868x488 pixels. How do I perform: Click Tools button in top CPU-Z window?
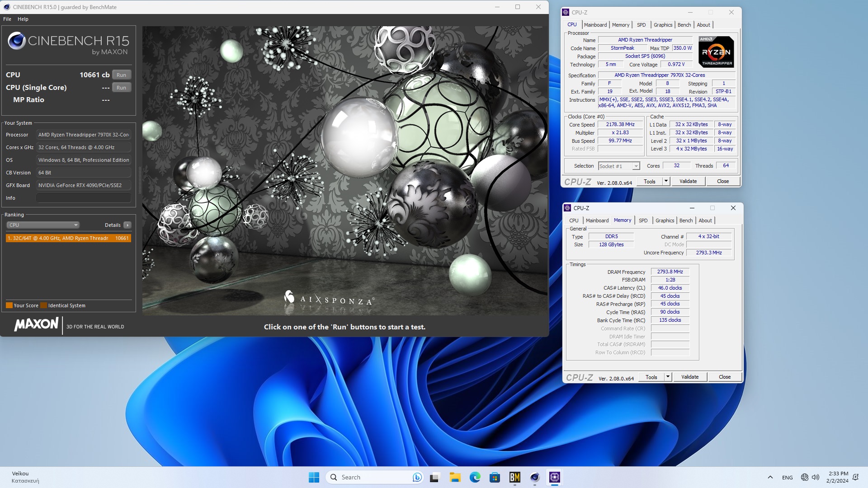(x=650, y=182)
